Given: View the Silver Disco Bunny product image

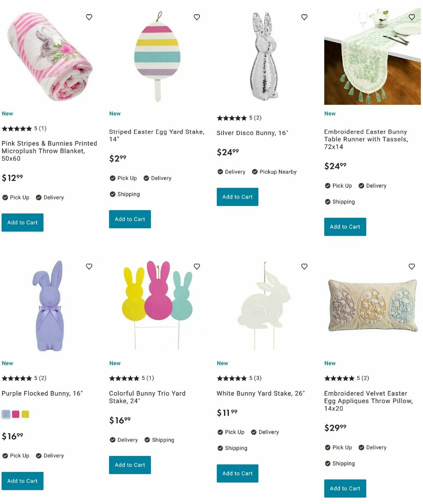Looking at the screenshot, I should click(265, 56).
